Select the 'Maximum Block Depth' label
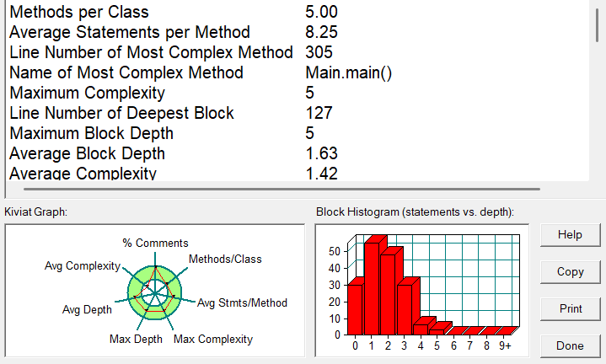This screenshot has height=364, width=606. [91, 133]
